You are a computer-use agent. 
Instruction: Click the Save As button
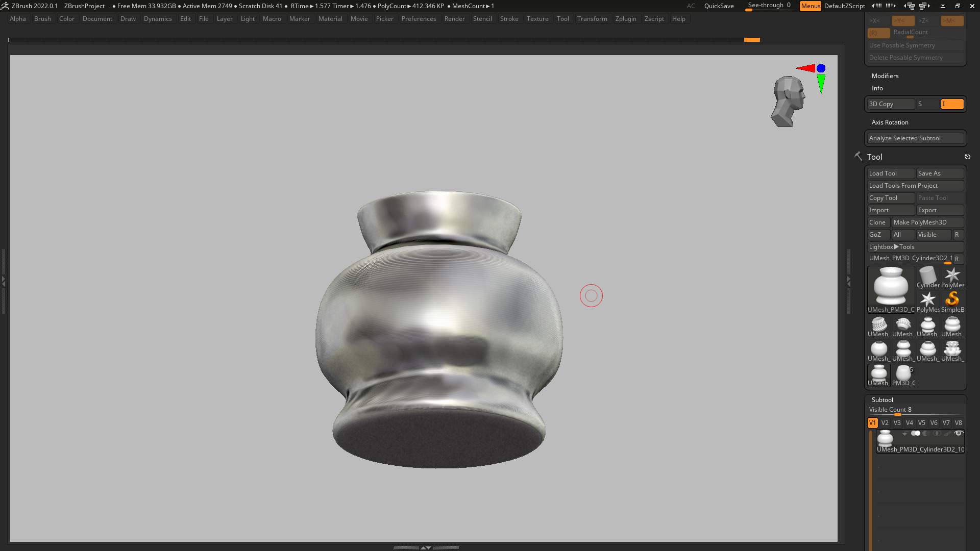940,173
